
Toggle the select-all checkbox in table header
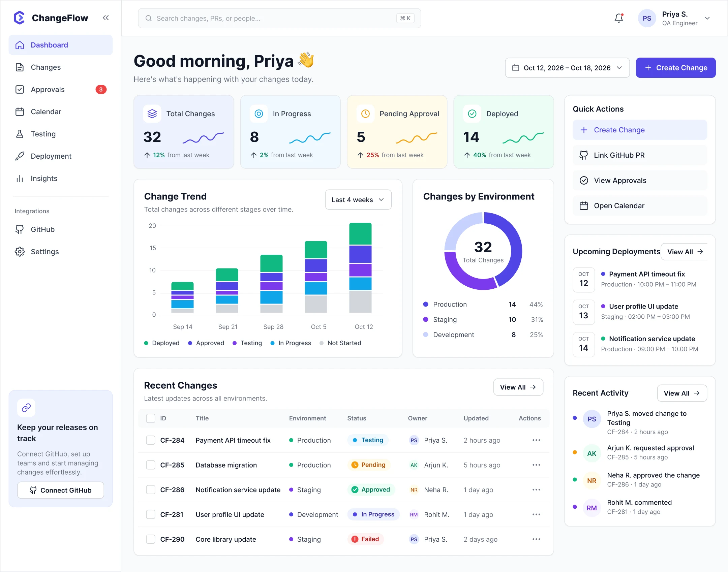point(151,418)
